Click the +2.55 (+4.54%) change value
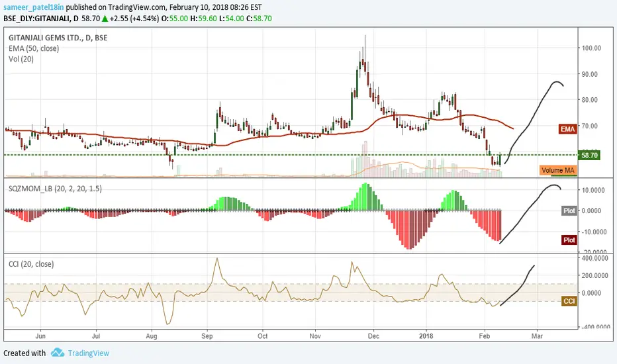Image resolution: width=617 pixels, height=364 pixels. click(134, 18)
